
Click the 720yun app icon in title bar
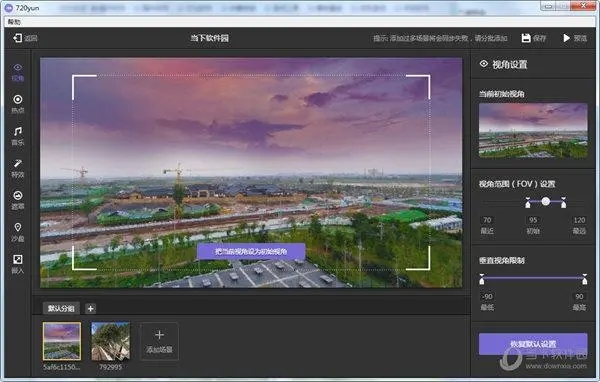[8, 8]
